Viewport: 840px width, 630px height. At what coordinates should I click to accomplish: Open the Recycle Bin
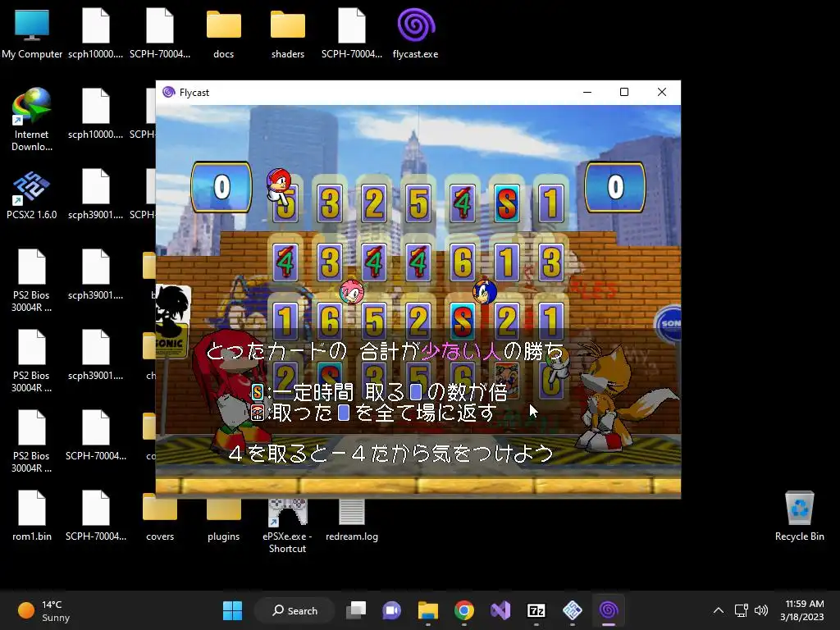click(799, 515)
